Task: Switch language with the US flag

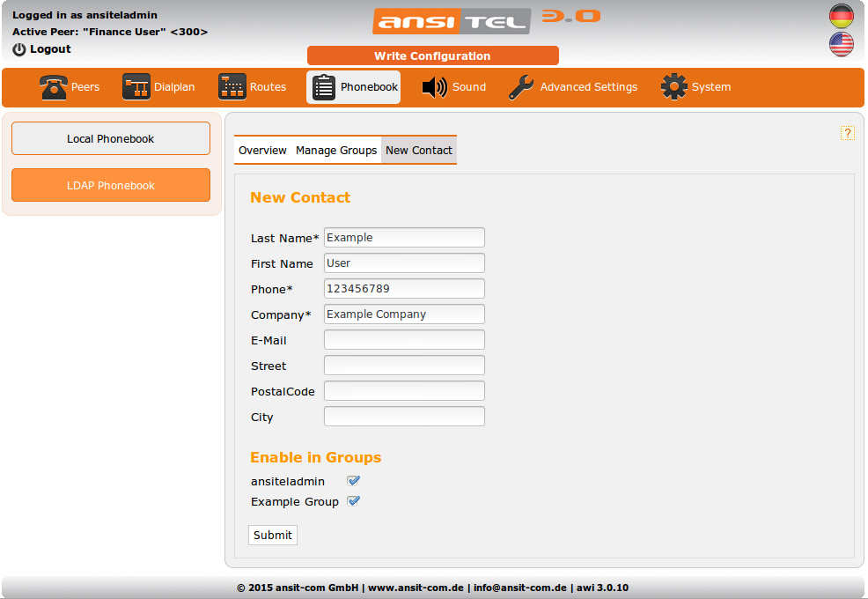Action: click(842, 44)
